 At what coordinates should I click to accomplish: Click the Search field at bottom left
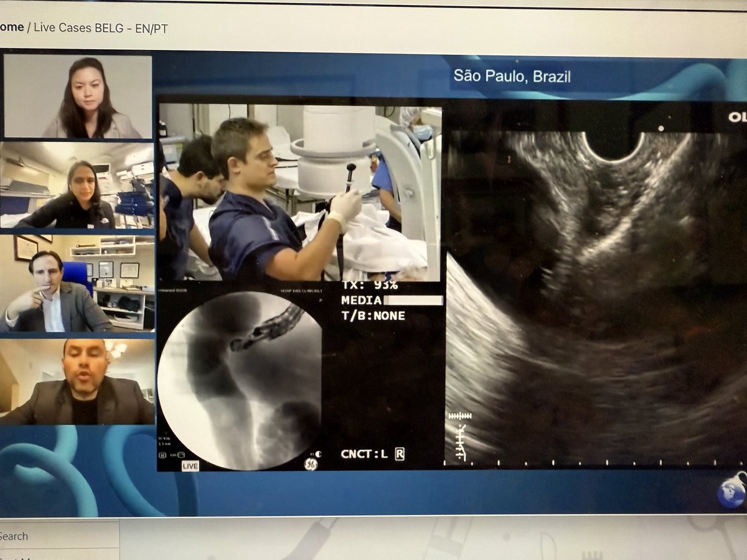click(x=59, y=536)
